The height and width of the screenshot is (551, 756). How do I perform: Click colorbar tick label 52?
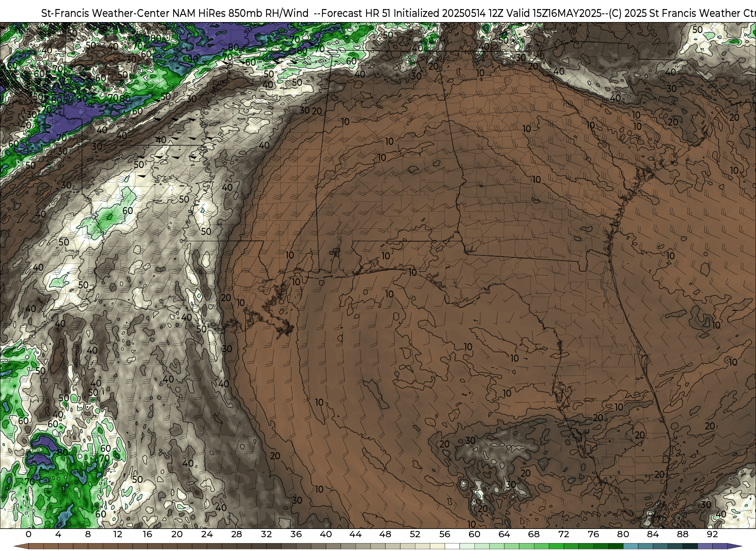pos(415,534)
